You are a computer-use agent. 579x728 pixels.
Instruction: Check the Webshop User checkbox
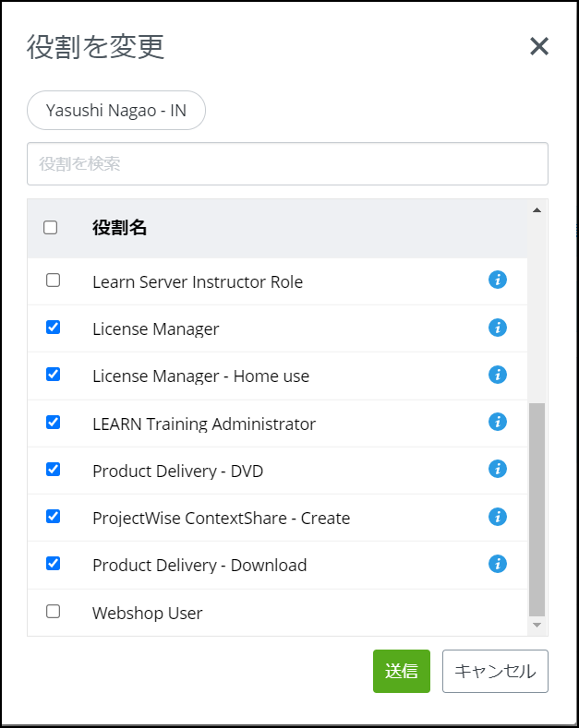pyautogui.click(x=53, y=611)
